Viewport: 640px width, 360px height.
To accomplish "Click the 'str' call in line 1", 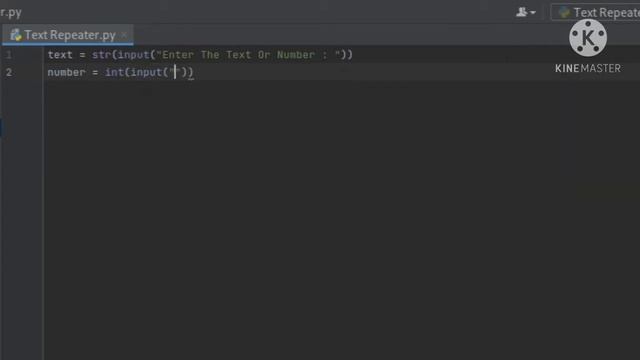I will 101,55.
